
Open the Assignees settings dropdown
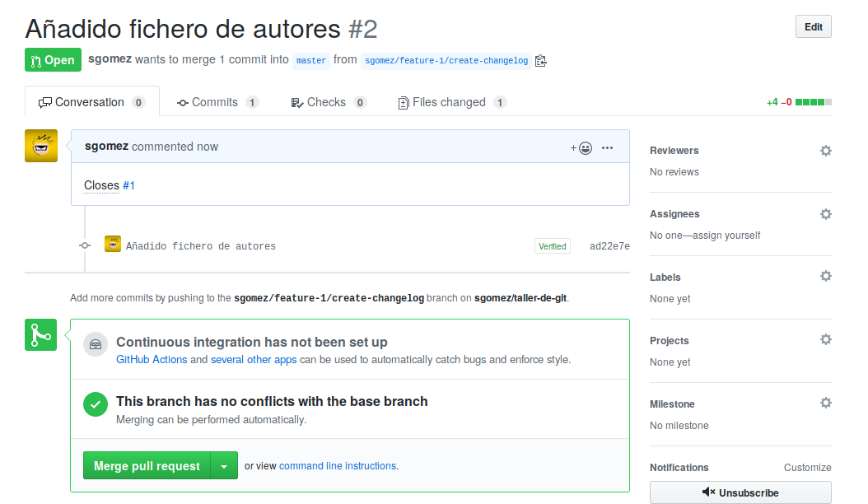pos(825,214)
